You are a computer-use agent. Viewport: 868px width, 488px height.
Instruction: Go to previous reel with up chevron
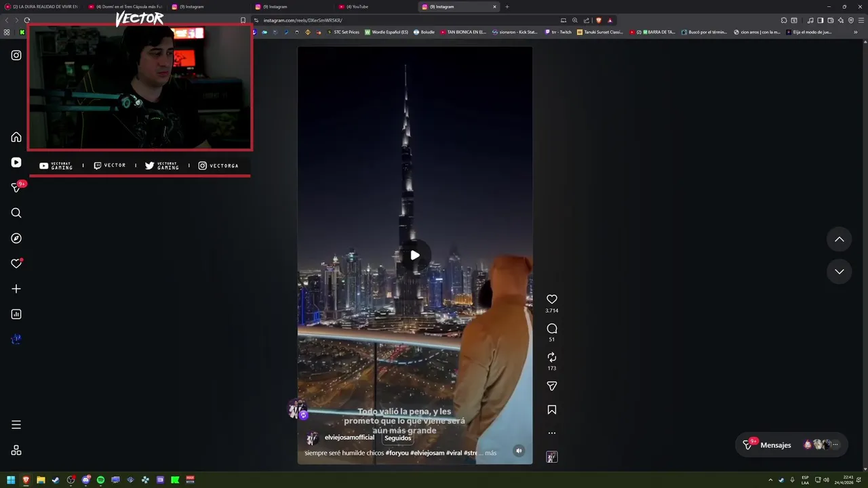[x=840, y=239]
